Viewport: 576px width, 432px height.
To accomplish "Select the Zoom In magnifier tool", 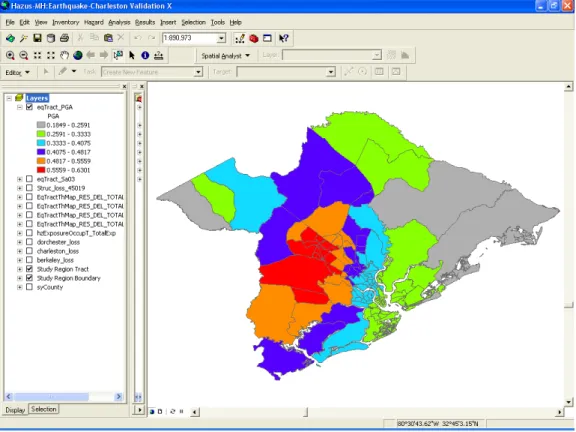I will coord(10,55).
